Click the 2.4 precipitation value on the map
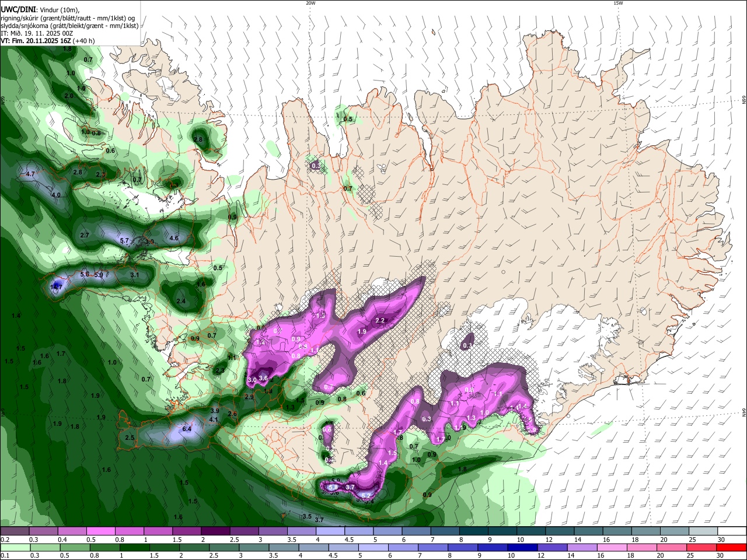747x560 pixels. [x=181, y=301]
